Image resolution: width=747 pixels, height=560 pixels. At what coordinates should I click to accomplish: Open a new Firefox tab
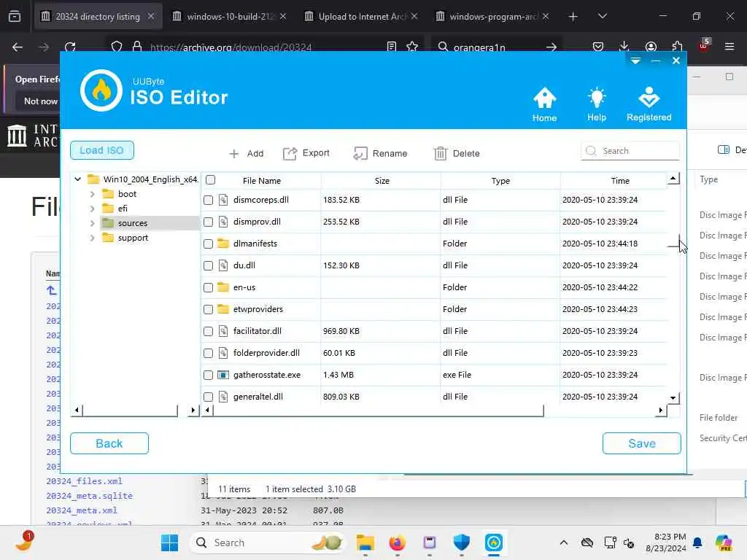pos(573,16)
